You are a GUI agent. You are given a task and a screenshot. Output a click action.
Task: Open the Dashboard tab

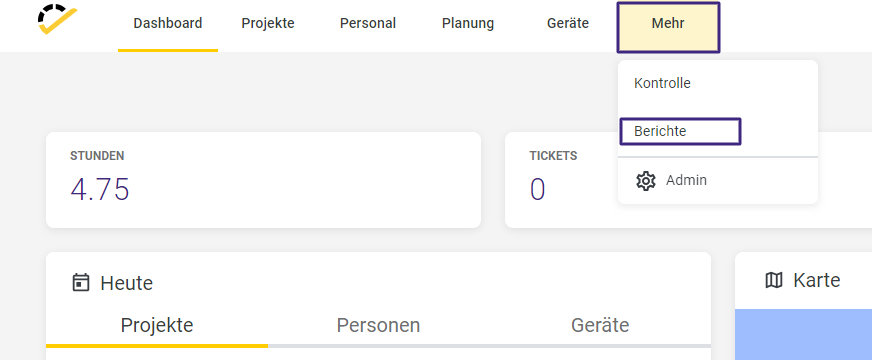168,23
